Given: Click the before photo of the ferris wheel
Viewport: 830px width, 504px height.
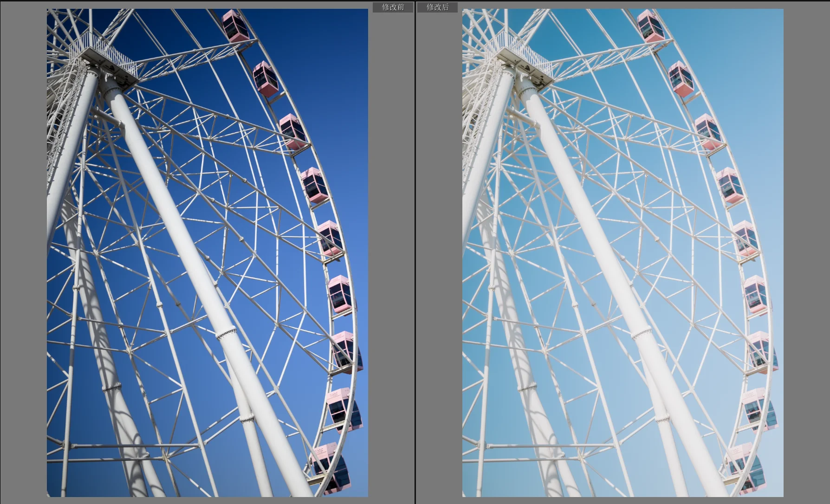Looking at the screenshot, I should pyautogui.click(x=207, y=253).
